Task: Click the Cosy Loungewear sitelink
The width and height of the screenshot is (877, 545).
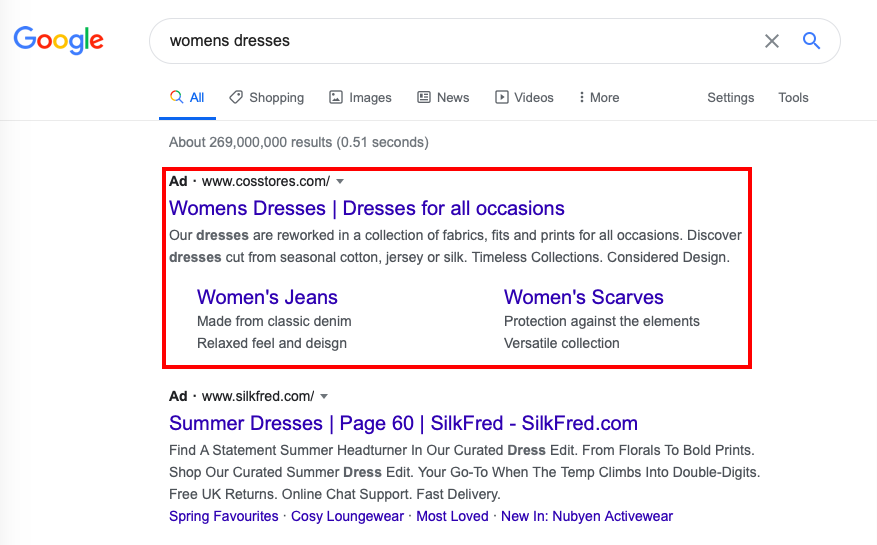Action: 347,516
